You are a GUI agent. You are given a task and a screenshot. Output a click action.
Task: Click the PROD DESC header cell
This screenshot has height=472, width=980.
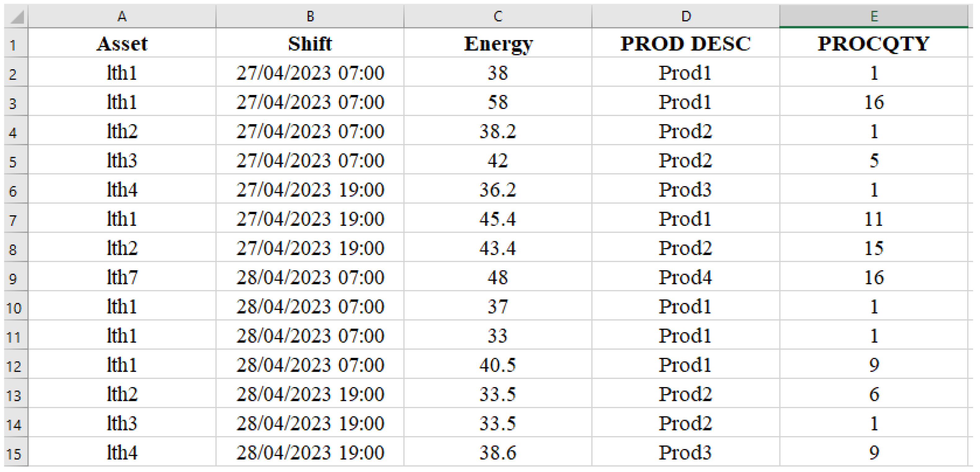pos(685,43)
